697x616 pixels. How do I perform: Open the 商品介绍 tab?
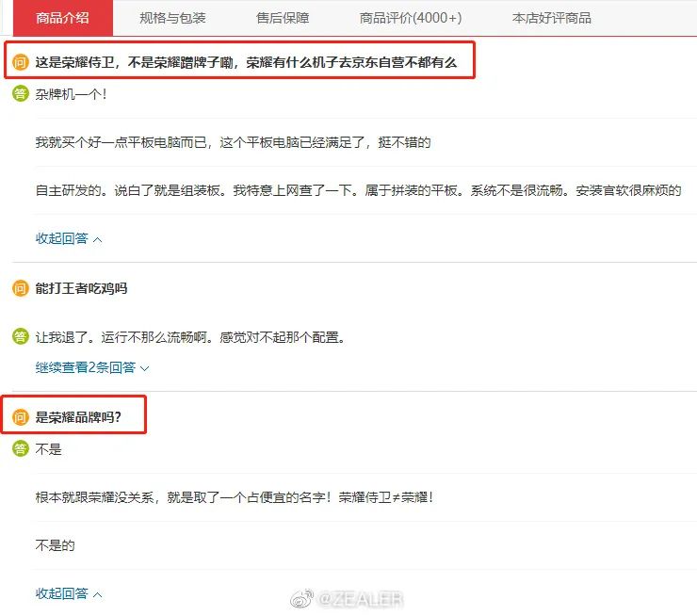(63, 18)
